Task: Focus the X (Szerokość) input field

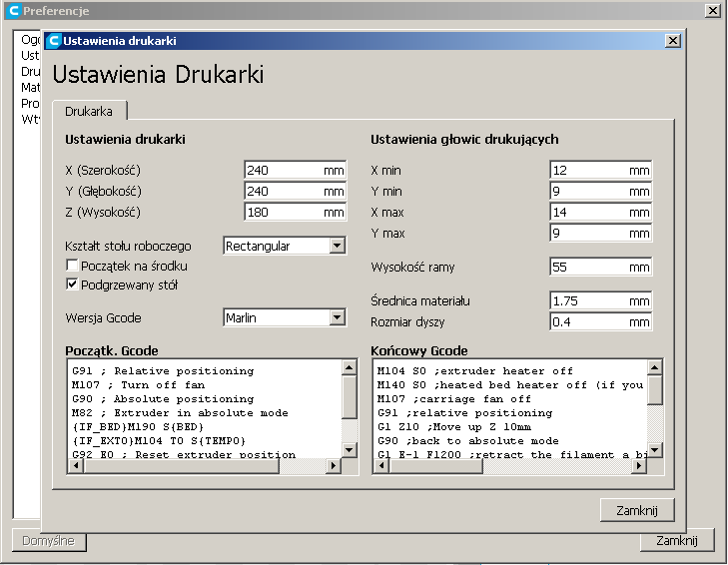Action: (x=296, y=170)
